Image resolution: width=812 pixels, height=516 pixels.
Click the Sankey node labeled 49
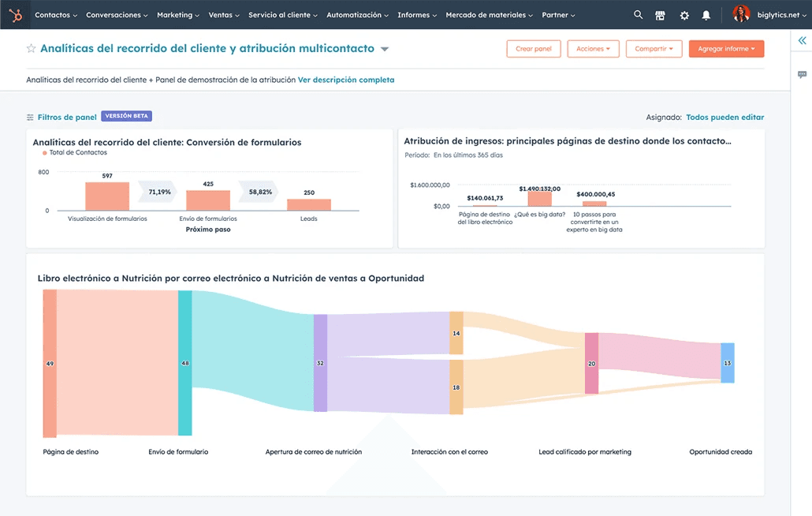pos(50,364)
